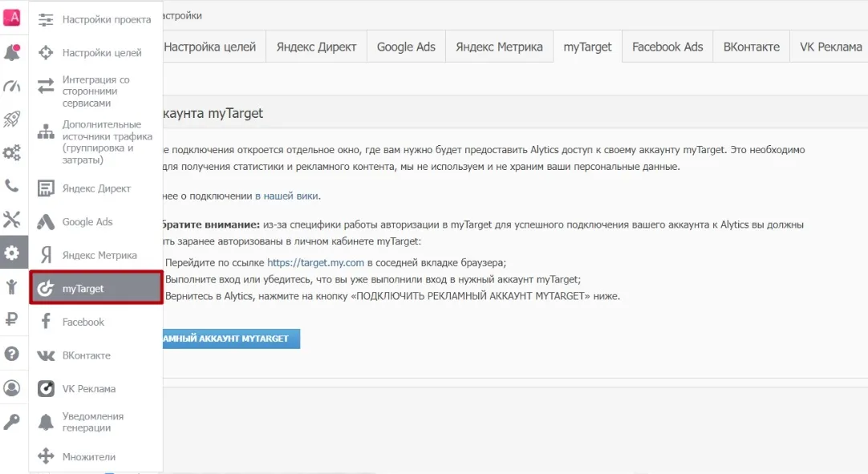
Task: Click the person figure icon
Action: pyautogui.click(x=11, y=286)
